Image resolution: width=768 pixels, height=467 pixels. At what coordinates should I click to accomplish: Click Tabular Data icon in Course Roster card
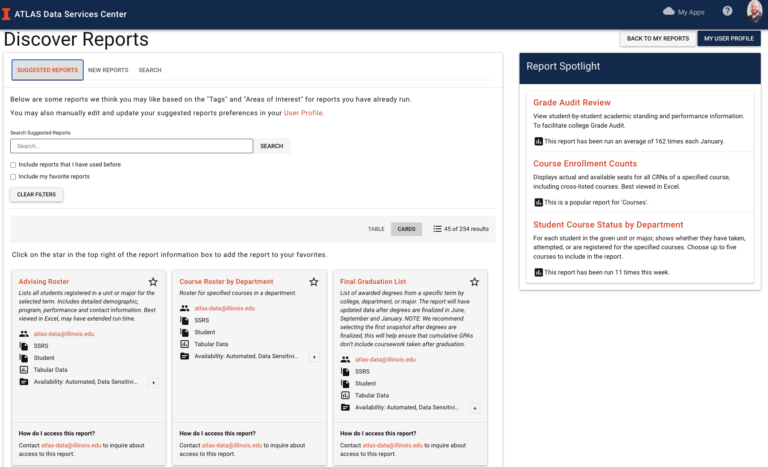point(184,344)
